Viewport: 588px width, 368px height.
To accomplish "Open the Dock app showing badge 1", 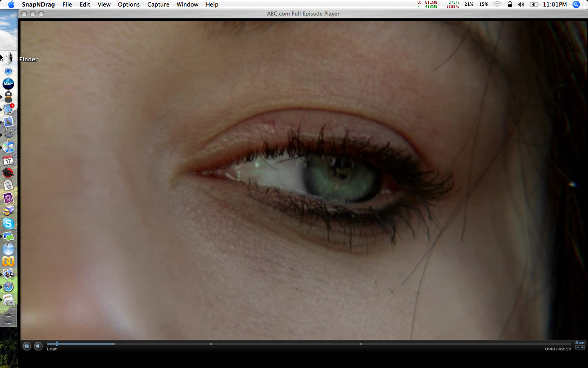I will click(9, 109).
